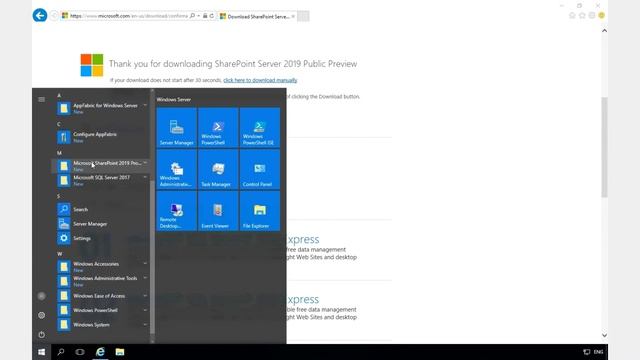Screen dimensions: 640x360
Task: Expand the Windows Administrative Tools folder
Action: (x=101, y=281)
